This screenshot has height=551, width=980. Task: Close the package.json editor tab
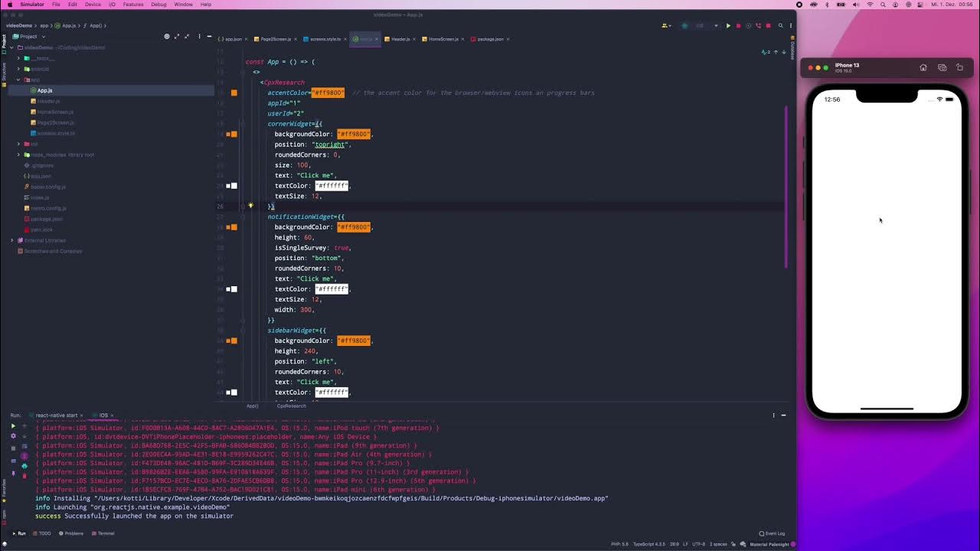pos(508,39)
